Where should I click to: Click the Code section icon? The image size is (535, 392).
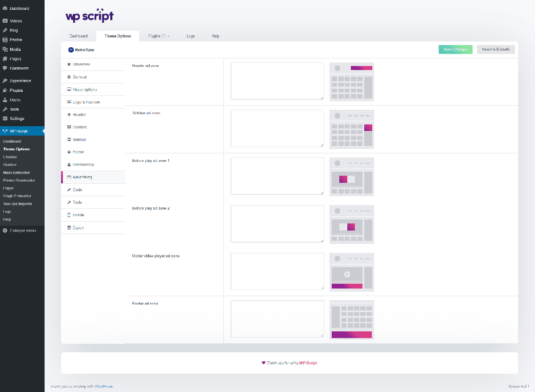69,190
